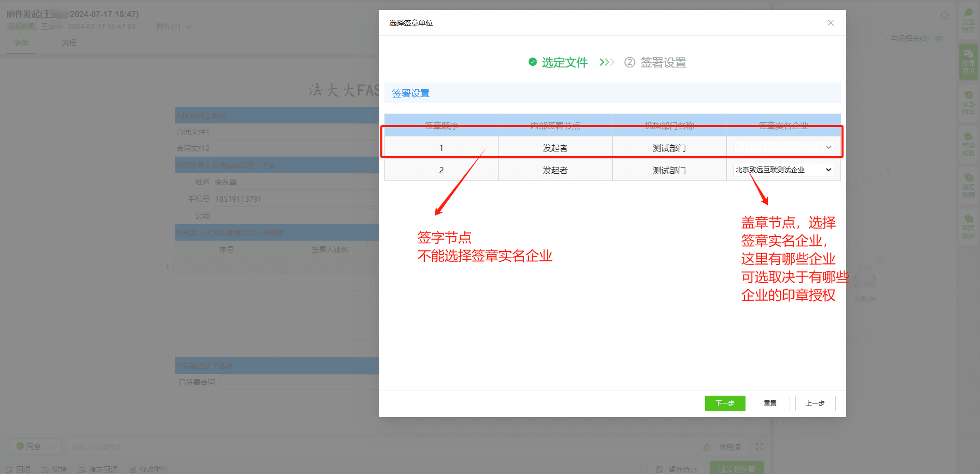Click sign order number 2 cell
The image size is (980, 474).
click(x=441, y=170)
